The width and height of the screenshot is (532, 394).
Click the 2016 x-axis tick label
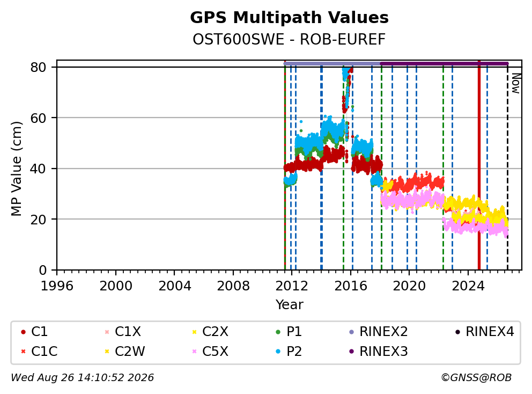pyautogui.click(x=351, y=286)
